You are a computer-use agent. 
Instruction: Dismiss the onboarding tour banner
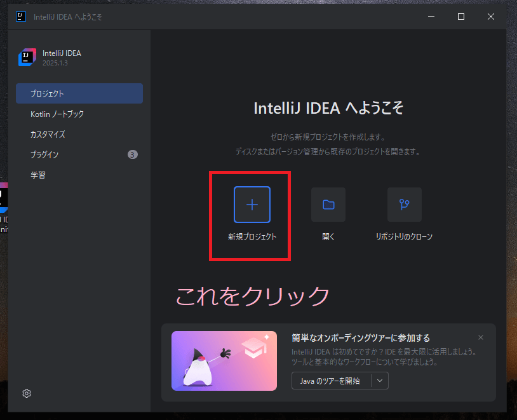click(481, 337)
